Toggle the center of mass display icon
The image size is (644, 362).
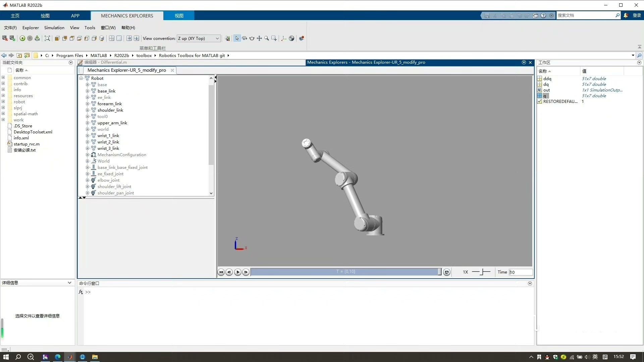point(291,39)
